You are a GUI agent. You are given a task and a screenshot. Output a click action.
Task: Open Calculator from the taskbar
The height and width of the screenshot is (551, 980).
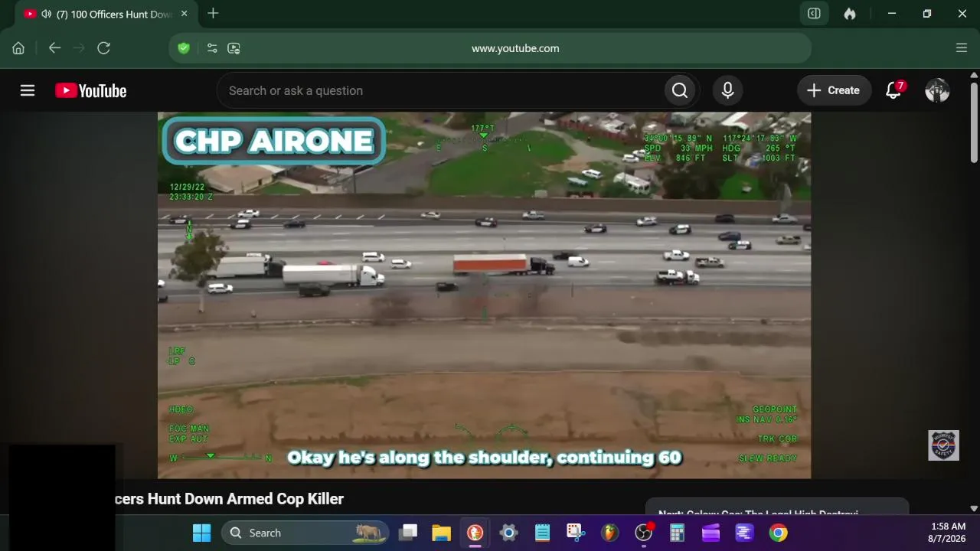click(x=677, y=533)
